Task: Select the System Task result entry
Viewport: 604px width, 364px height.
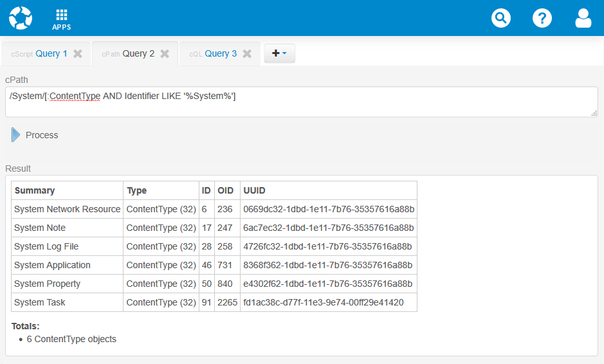Action: pos(39,302)
